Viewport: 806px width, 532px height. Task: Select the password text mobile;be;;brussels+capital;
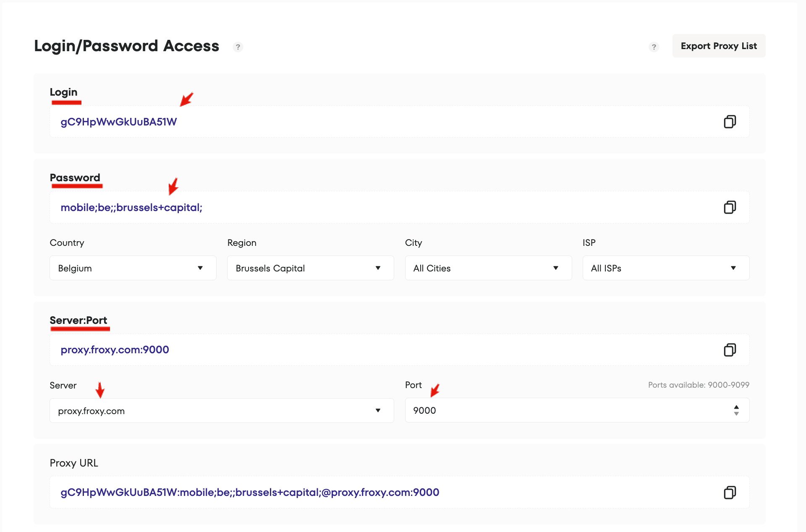(x=131, y=207)
